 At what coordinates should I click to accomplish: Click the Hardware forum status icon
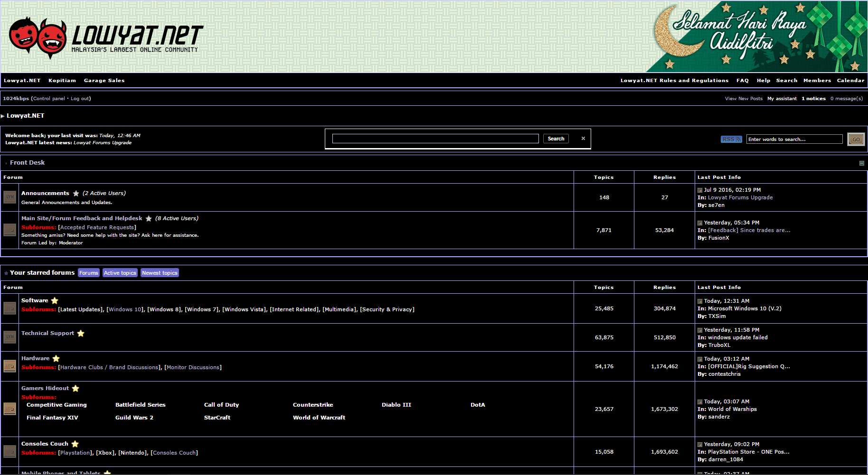tap(10, 366)
